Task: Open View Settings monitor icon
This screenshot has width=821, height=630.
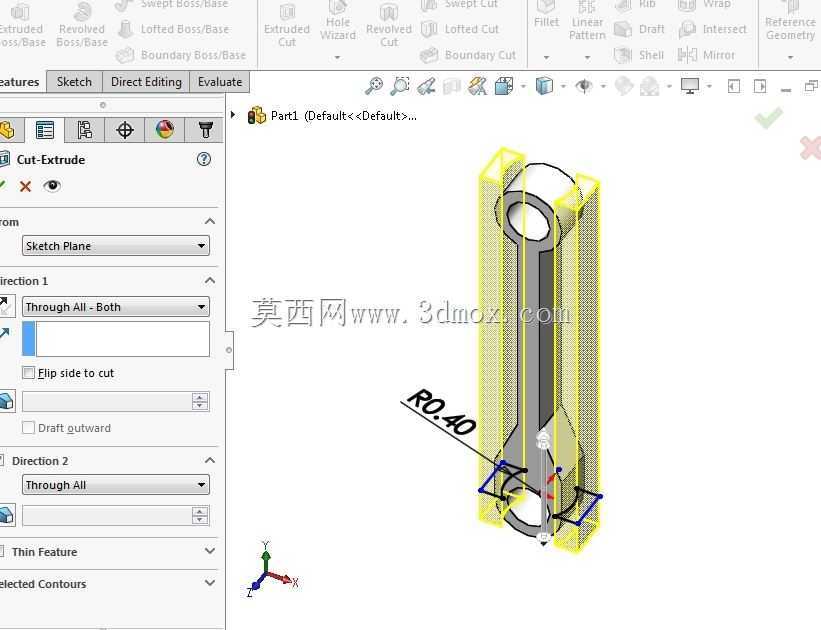Action: coord(690,86)
